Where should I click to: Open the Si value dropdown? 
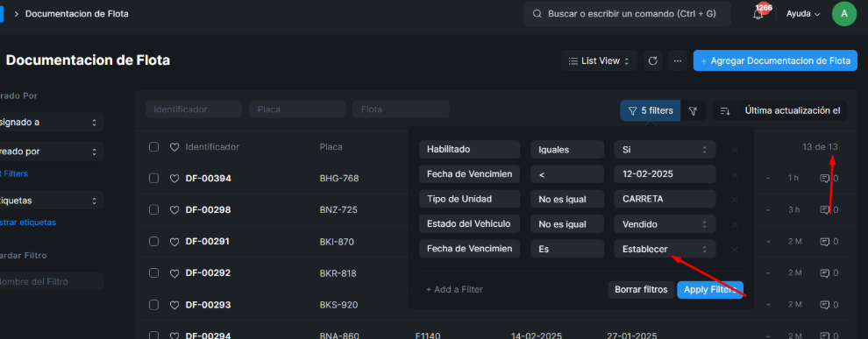665,149
